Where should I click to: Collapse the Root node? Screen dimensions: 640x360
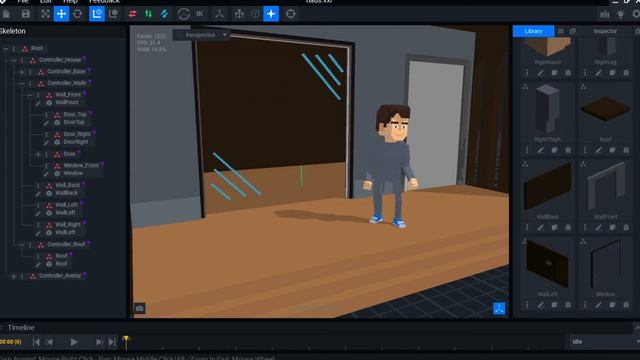pos(6,49)
